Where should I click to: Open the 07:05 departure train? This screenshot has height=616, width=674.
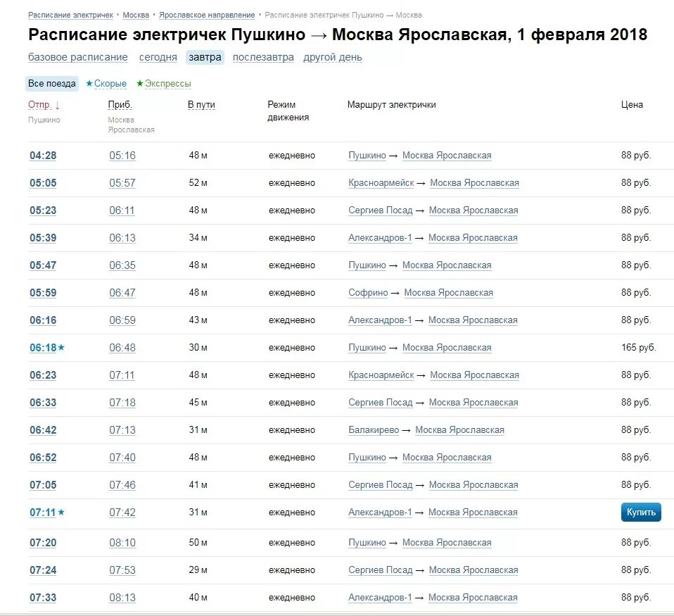pyautogui.click(x=43, y=485)
